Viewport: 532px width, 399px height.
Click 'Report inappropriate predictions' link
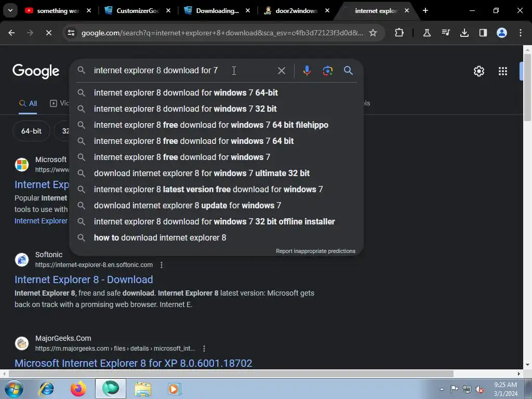click(x=315, y=251)
